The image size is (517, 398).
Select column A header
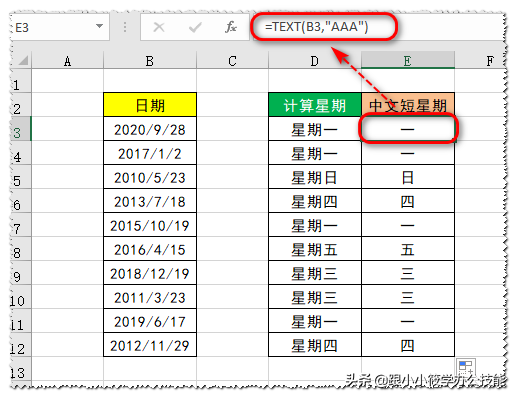(x=68, y=61)
